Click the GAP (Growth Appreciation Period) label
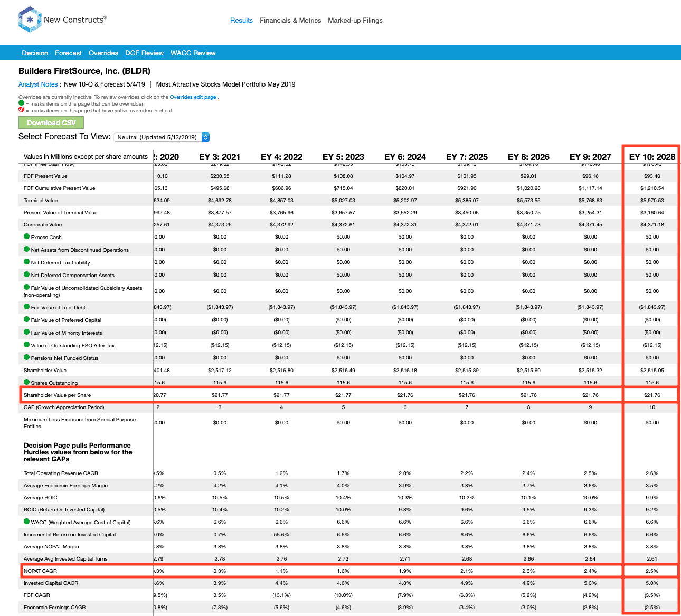Image resolution: width=681 pixels, height=616 pixels. [x=64, y=407]
